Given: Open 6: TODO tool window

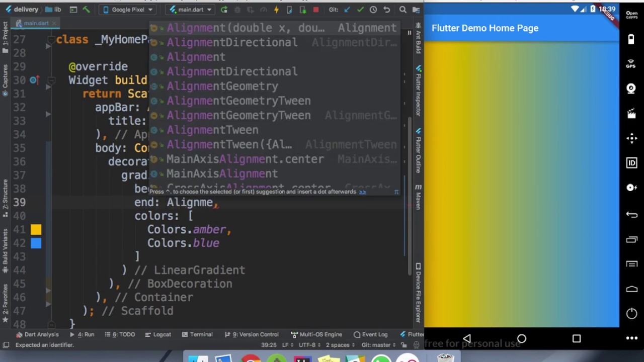Looking at the screenshot, I should (x=121, y=334).
